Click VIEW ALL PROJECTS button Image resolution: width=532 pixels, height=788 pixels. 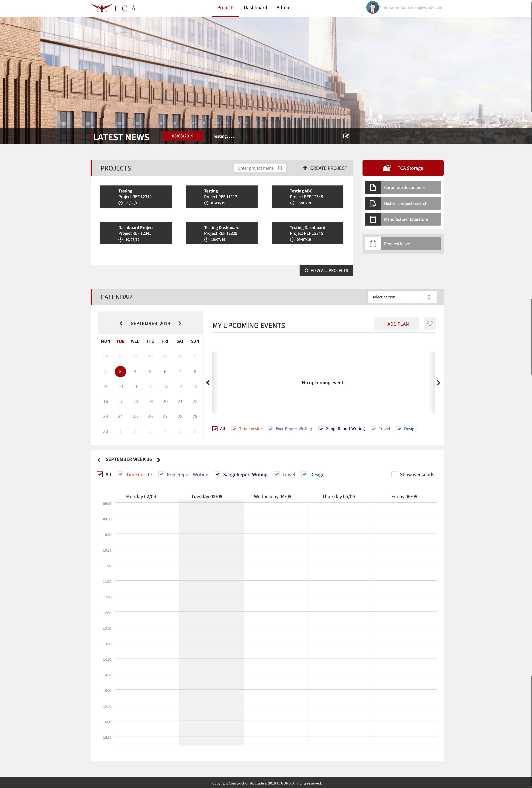point(326,270)
